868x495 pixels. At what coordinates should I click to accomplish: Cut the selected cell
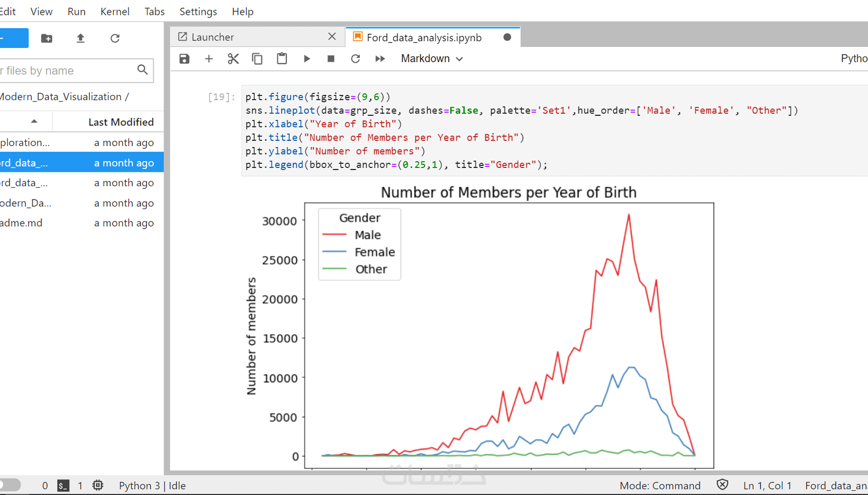[x=233, y=58]
